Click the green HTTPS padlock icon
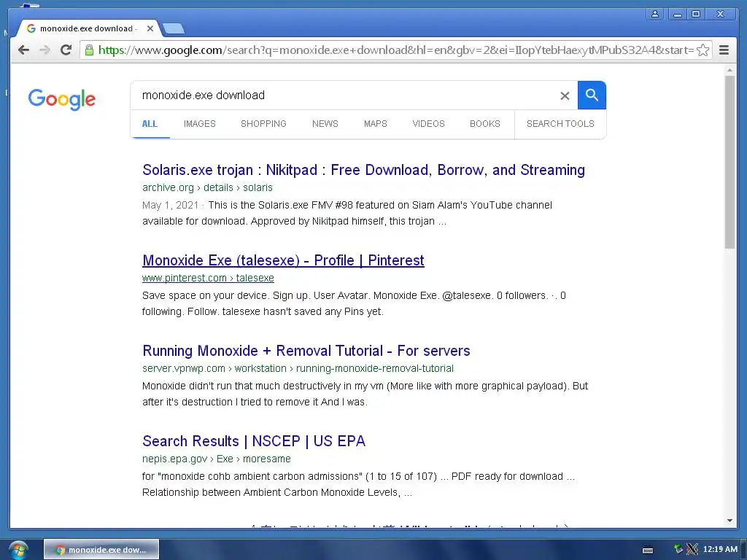 point(89,50)
